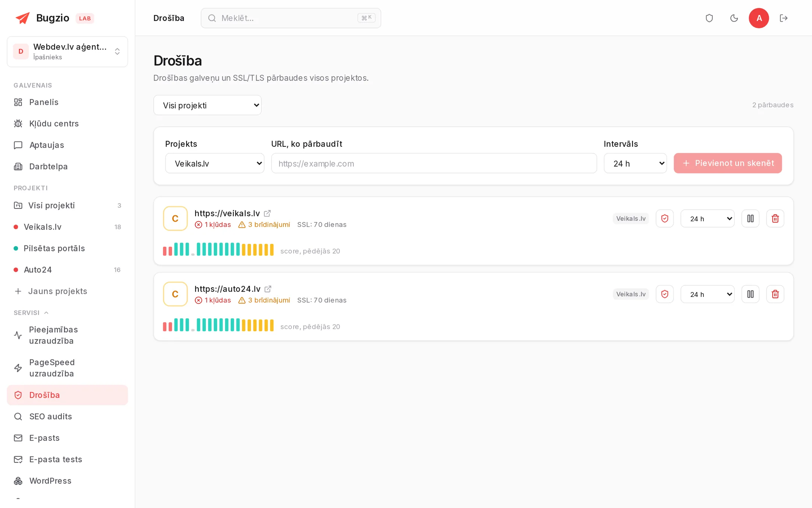Open E-pasta tests in sidebar
812x508 pixels.
click(67, 459)
